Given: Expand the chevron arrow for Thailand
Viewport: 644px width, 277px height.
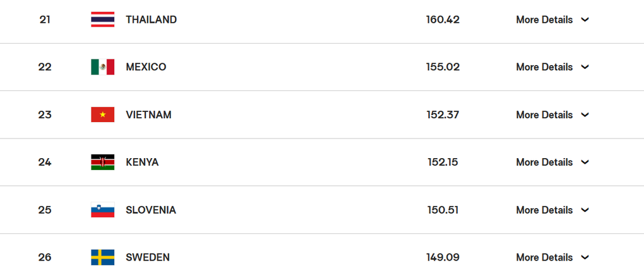Looking at the screenshot, I should [585, 20].
